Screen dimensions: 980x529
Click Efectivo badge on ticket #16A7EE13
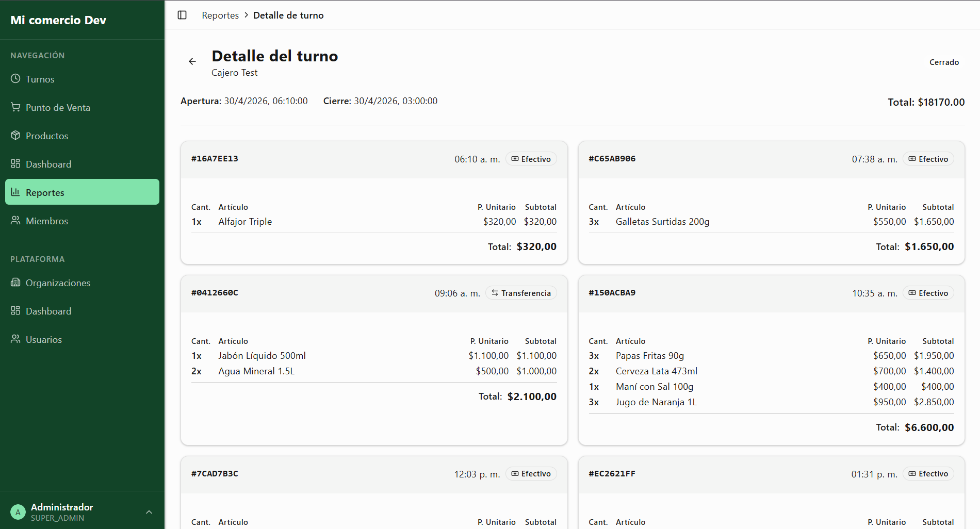pyautogui.click(x=531, y=159)
